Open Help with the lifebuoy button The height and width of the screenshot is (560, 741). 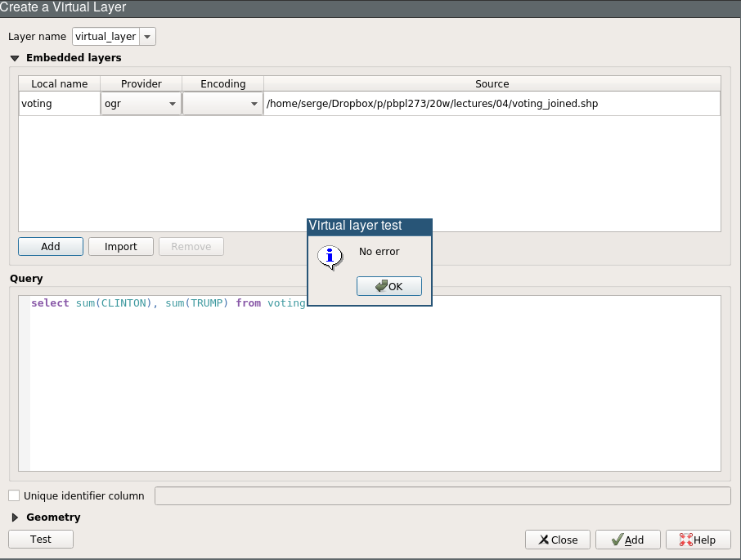tap(698, 540)
